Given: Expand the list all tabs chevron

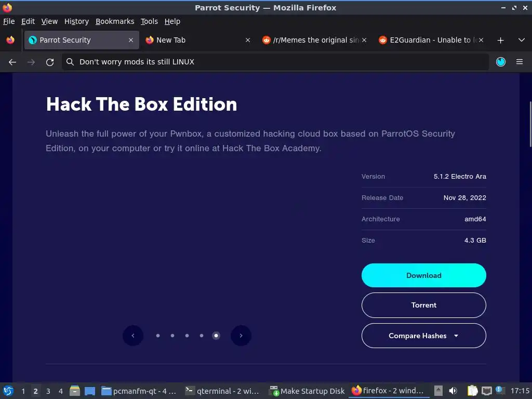Looking at the screenshot, I should point(522,40).
